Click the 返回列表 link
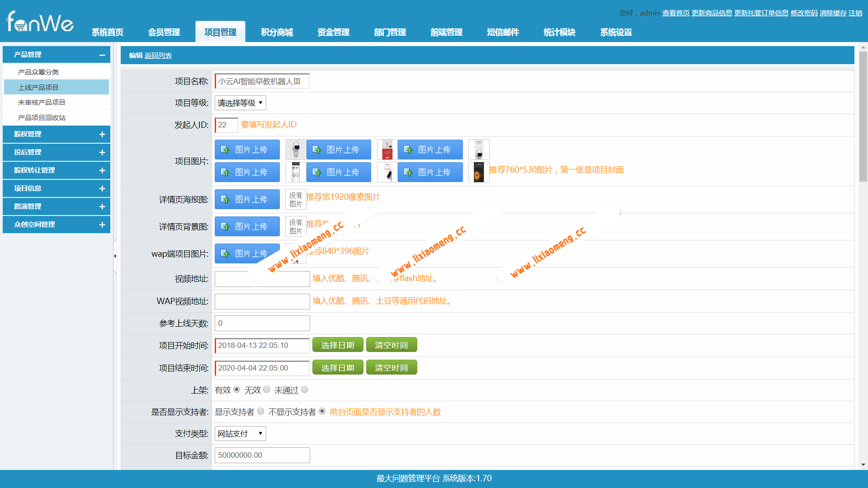The height and width of the screenshot is (488, 868). tap(158, 56)
